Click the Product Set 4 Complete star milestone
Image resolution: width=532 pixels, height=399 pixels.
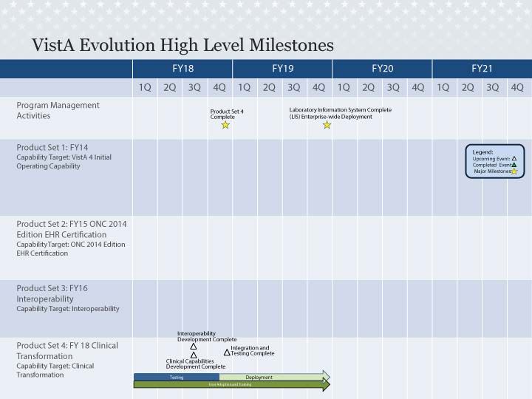[x=225, y=125]
